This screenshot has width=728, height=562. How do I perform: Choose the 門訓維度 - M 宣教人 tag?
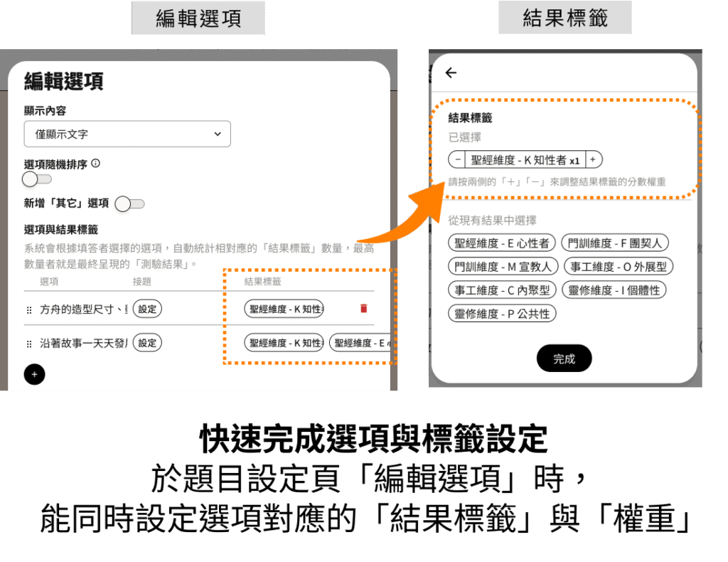click(503, 267)
